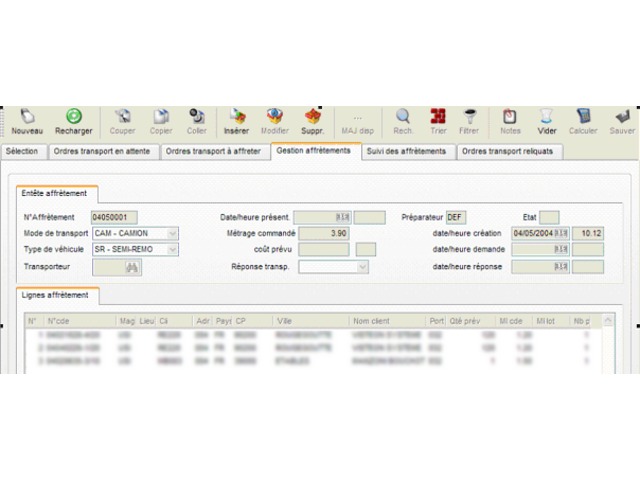Open Notes from the toolbar
640x480 pixels.
click(510, 117)
